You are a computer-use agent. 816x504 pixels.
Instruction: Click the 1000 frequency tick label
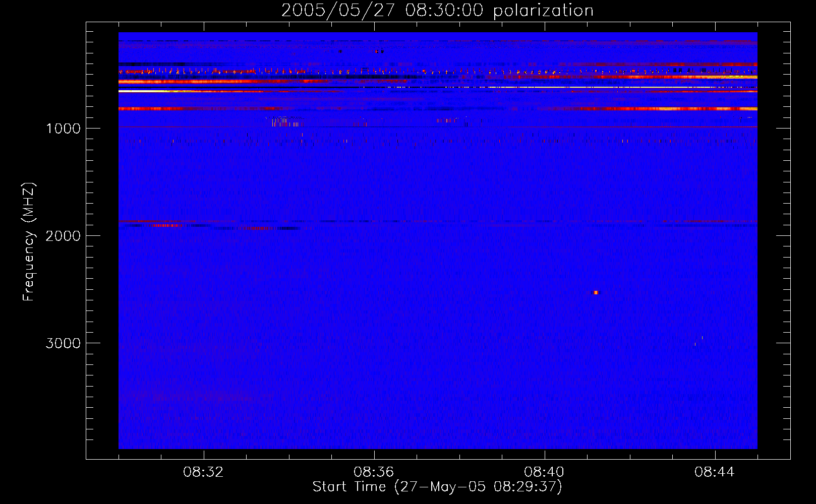[63, 129]
